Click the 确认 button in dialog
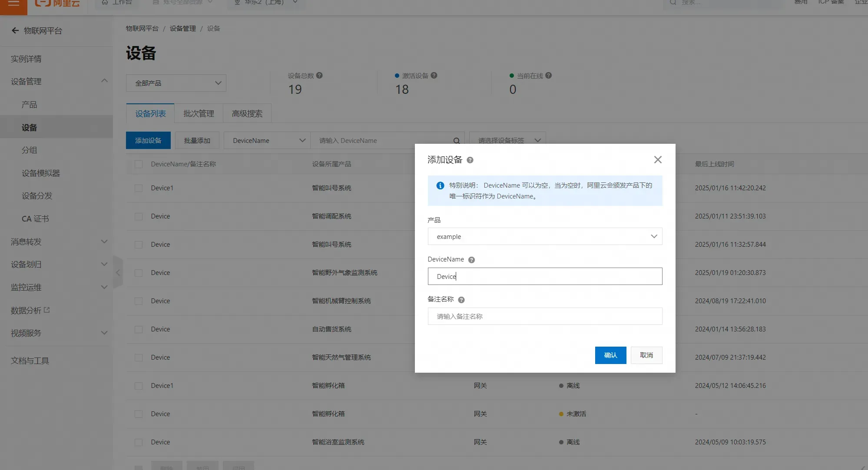This screenshot has width=868, height=470. (610, 355)
